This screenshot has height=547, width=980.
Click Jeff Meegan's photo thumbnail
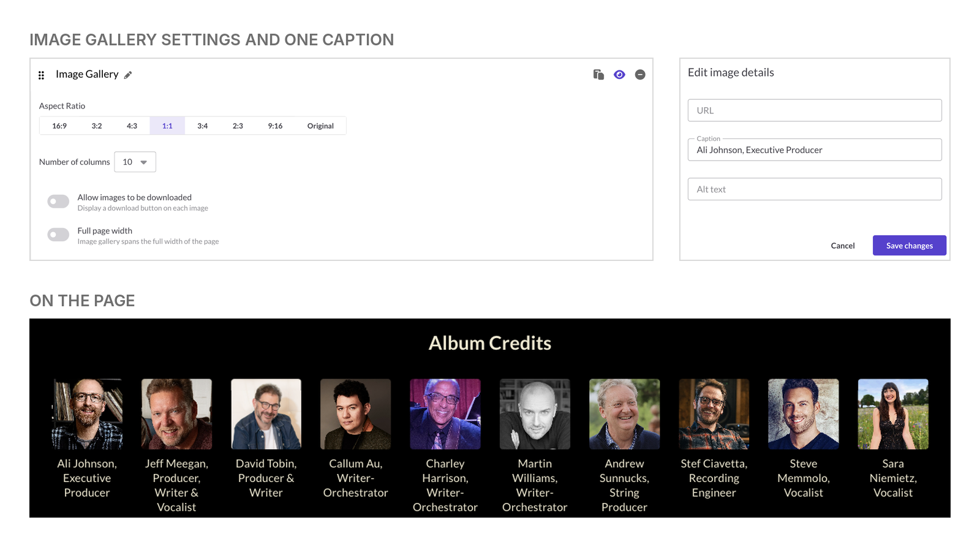click(176, 414)
